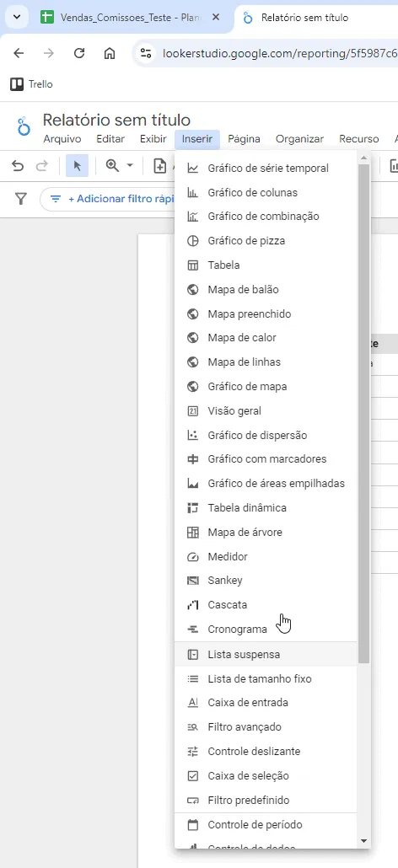The height and width of the screenshot is (868, 398).
Task: Open zoom level dropdown arrow
Action: (130, 166)
